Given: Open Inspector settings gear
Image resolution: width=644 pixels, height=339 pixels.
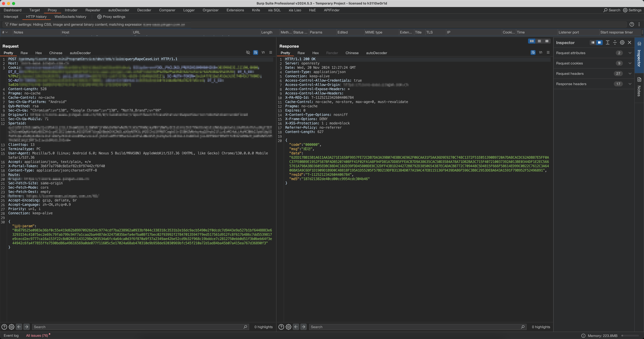Looking at the screenshot, I should (622, 43).
